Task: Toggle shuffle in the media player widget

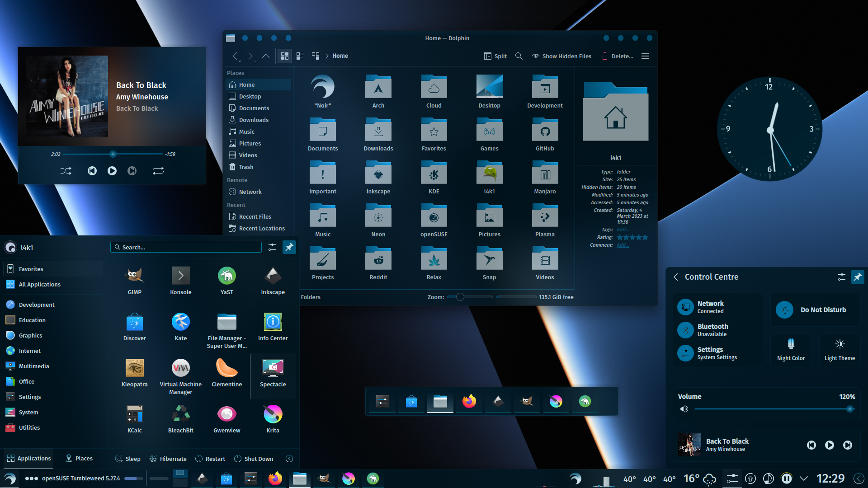Action: 66,171
